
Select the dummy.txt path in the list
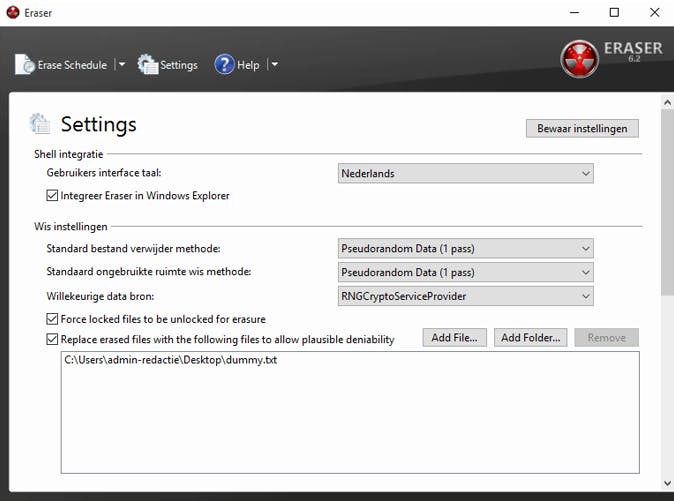pyautogui.click(x=171, y=360)
